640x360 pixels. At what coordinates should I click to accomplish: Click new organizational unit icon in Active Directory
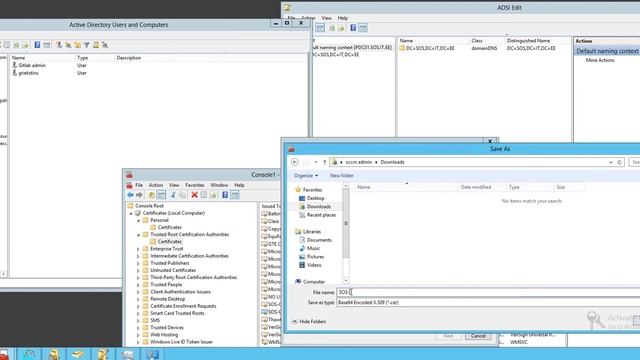click(77, 45)
